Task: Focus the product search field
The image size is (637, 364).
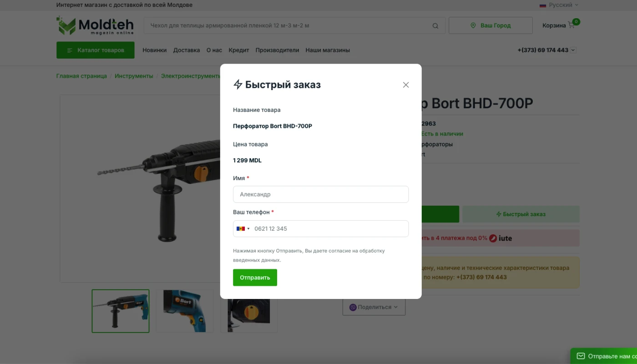Action: 294,25
